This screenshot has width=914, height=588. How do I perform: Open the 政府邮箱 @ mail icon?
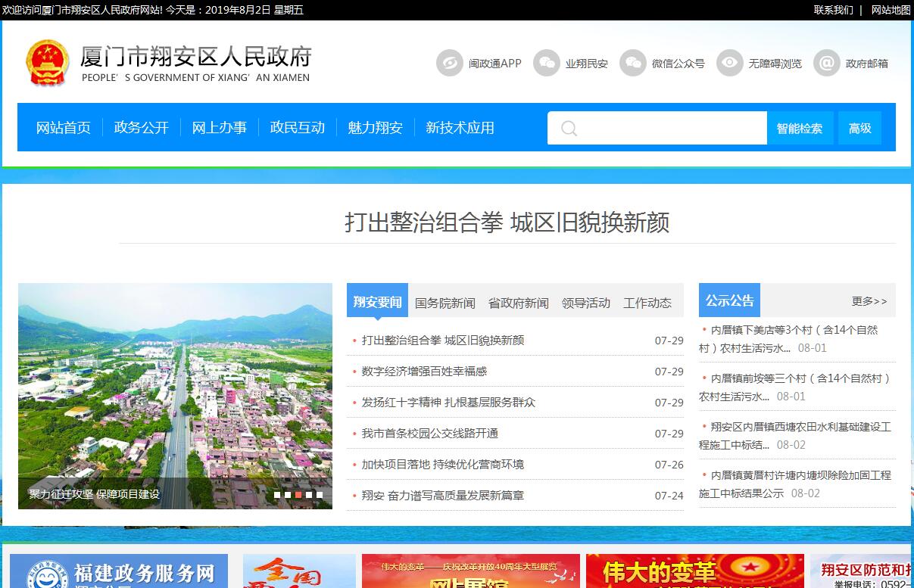pos(826,63)
